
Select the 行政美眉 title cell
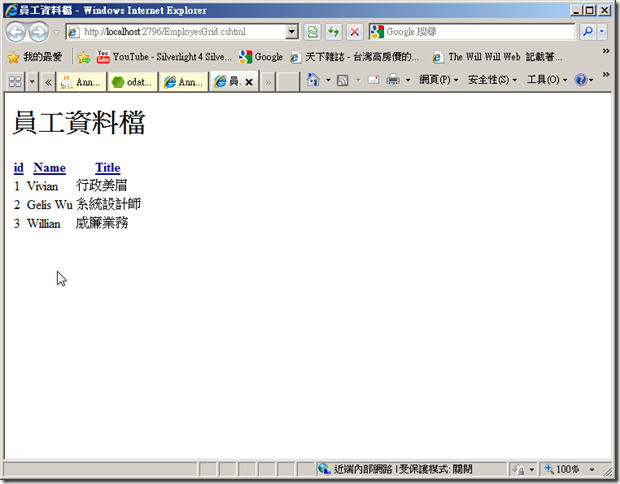coord(102,185)
